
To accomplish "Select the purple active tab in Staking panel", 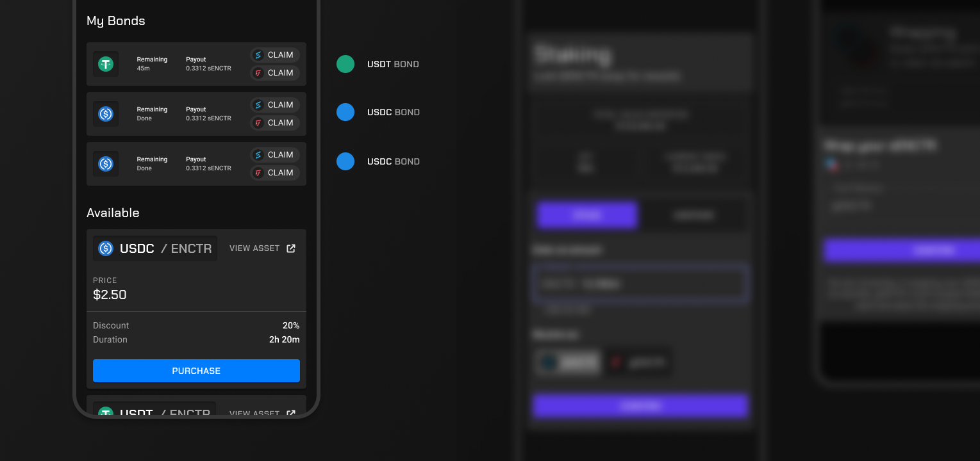I will 587,215.
